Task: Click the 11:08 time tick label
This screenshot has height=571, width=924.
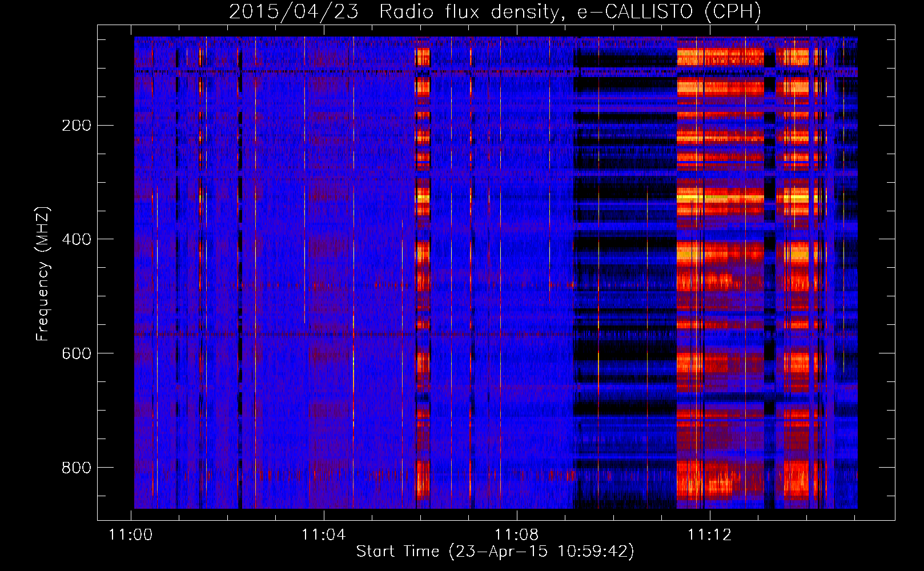Action: click(516, 535)
